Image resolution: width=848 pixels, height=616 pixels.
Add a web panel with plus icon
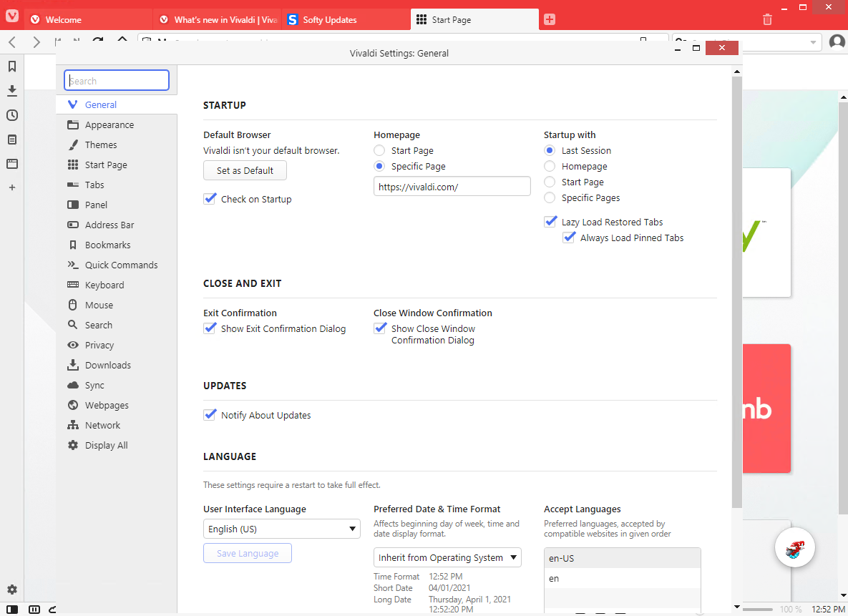[12, 187]
